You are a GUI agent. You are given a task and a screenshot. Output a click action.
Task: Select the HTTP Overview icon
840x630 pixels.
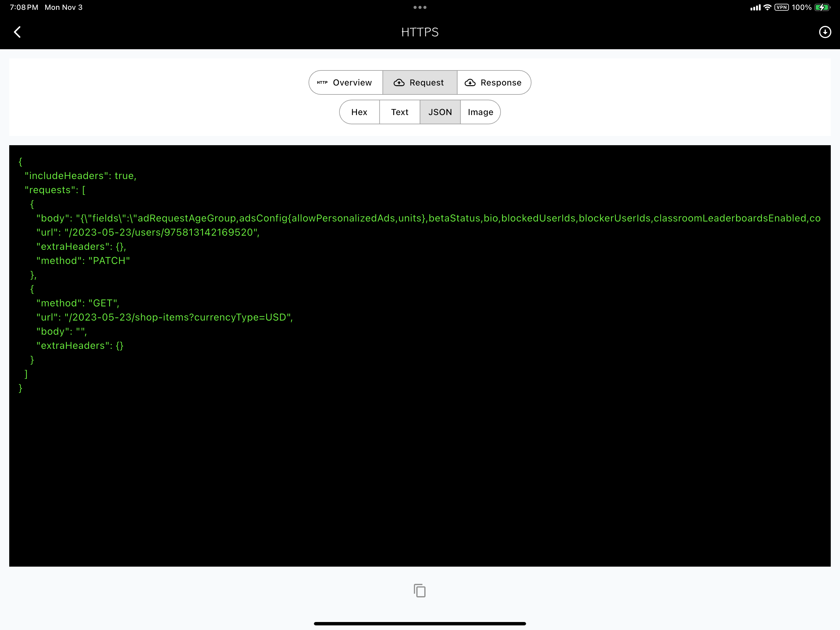322,82
